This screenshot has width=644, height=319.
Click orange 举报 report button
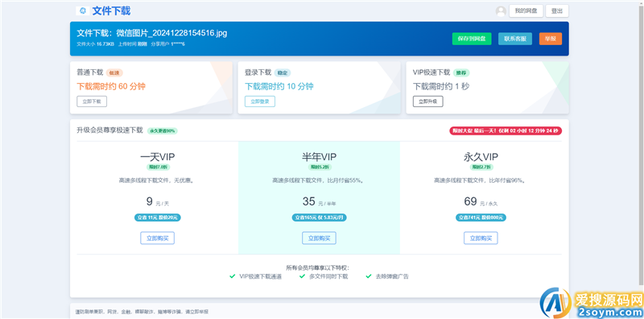[x=551, y=39]
